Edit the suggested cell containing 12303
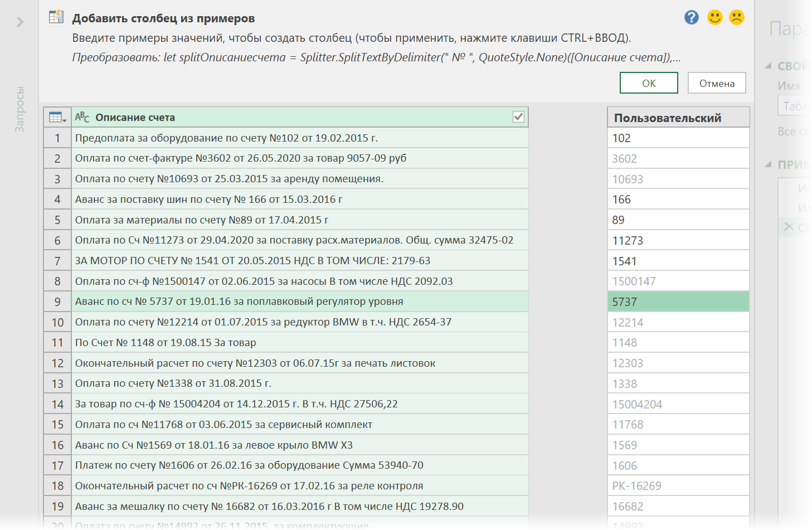812x530 pixels. coord(678,363)
